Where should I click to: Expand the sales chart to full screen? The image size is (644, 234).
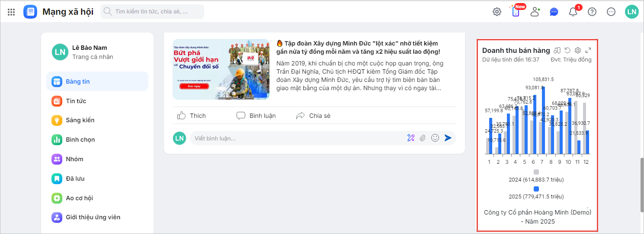point(588,51)
